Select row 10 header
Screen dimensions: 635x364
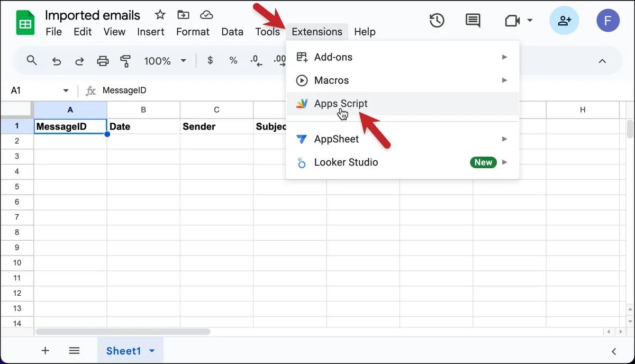(17, 263)
